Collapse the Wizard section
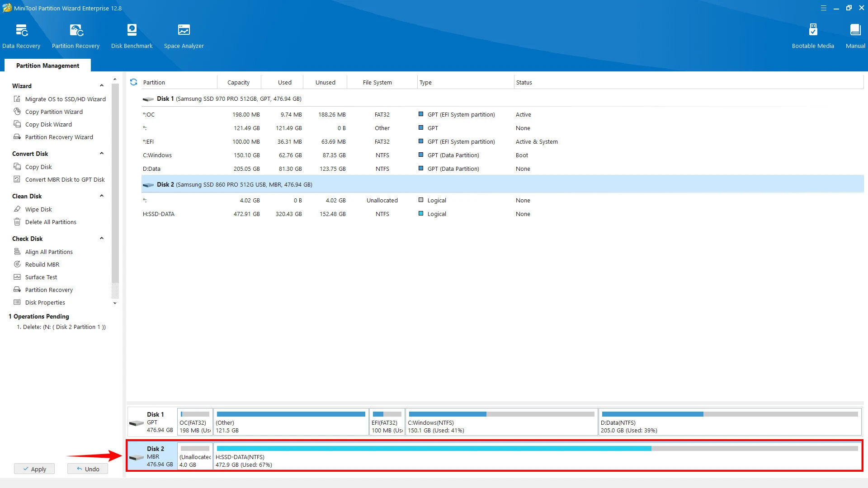 pos(102,86)
